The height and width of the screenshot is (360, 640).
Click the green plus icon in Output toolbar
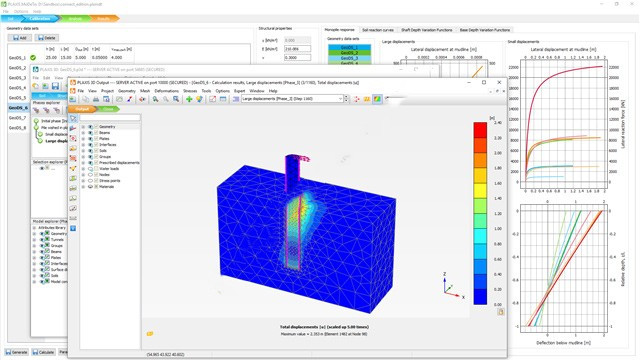point(189,99)
